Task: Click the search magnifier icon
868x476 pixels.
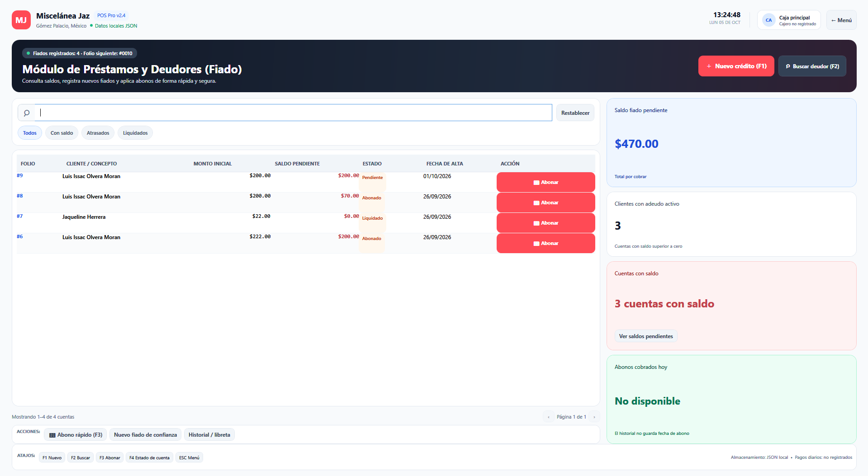Action: coord(27,113)
